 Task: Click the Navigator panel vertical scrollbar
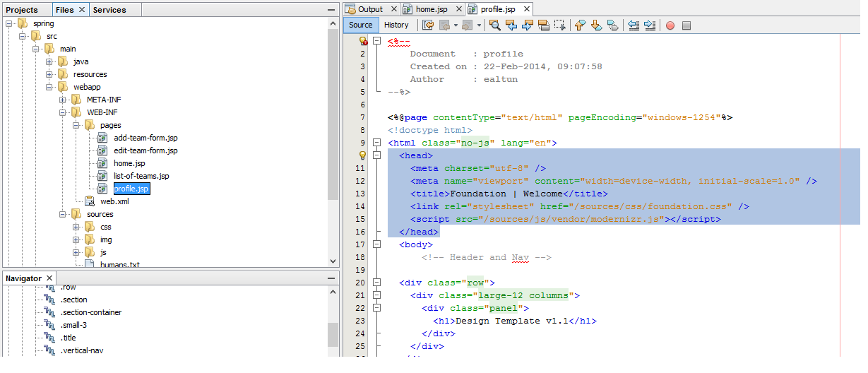tap(333, 335)
